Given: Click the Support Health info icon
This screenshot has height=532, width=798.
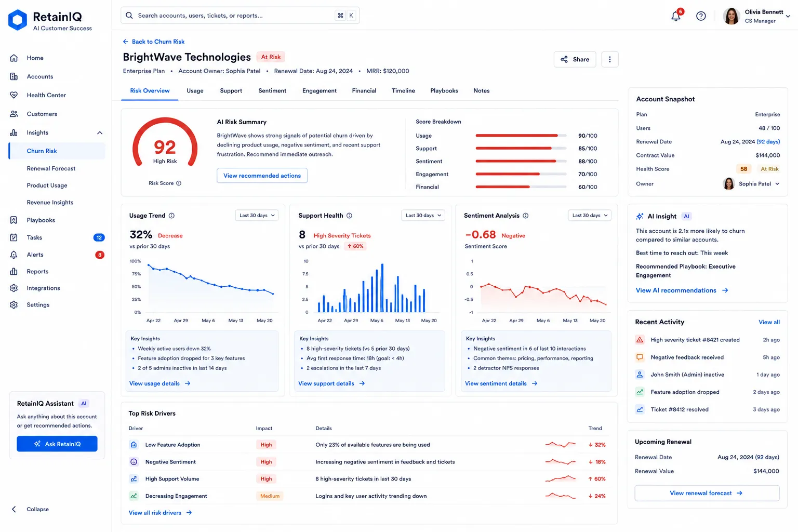Looking at the screenshot, I should 349,216.
